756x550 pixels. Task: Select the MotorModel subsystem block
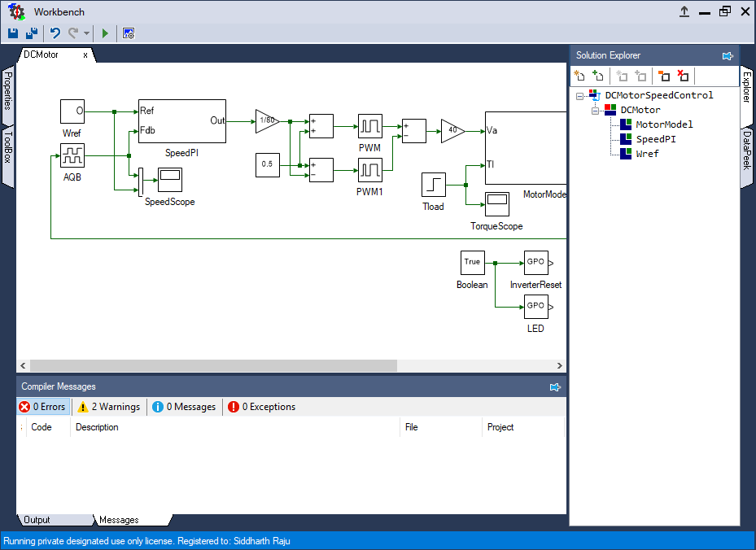point(526,148)
